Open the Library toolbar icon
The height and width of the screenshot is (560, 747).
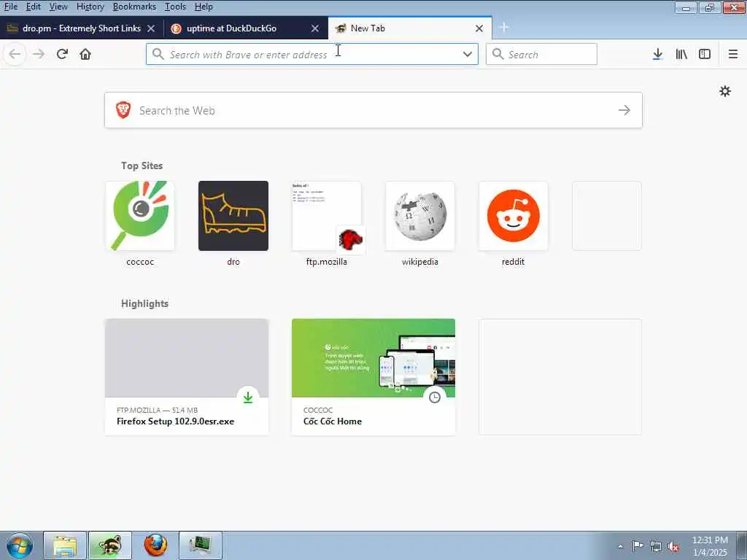tap(681, 54)
